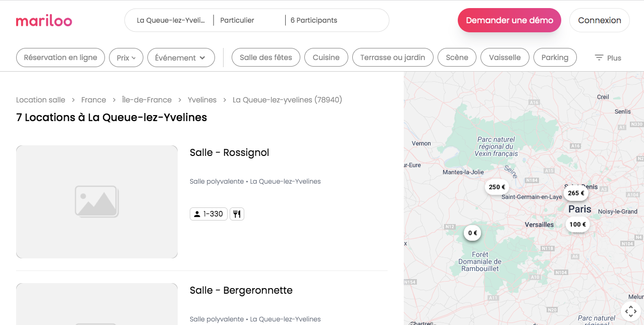Toggle the Réservation en ligne filter

tap(61, 58)
